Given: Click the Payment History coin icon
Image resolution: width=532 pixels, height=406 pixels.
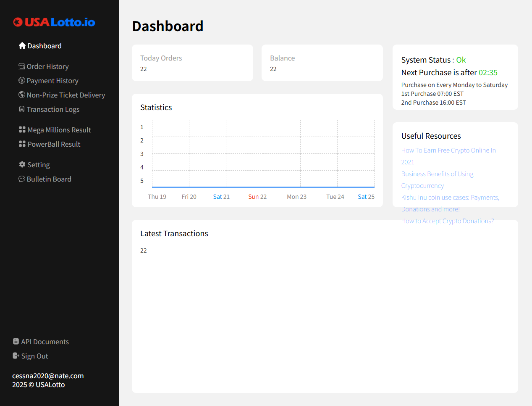Looking at the screenshot, I should (x=22, y=81).
